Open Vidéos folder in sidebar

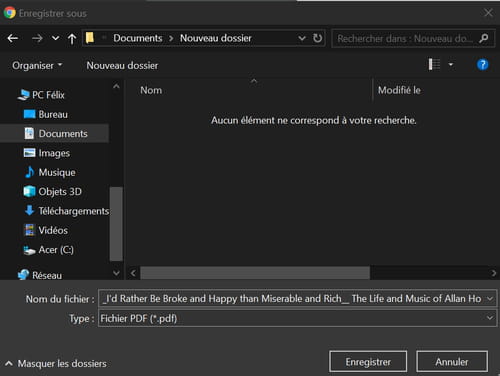point(53,230)
